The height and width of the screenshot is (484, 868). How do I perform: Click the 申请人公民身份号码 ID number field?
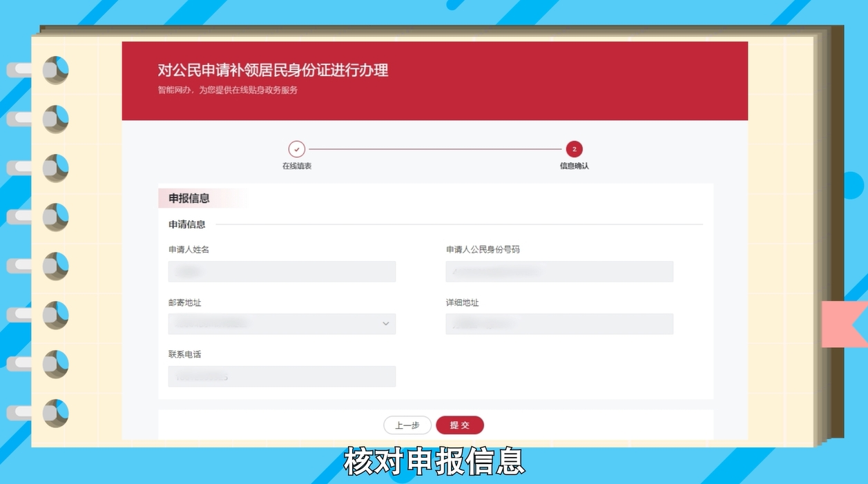click(559, 271)
